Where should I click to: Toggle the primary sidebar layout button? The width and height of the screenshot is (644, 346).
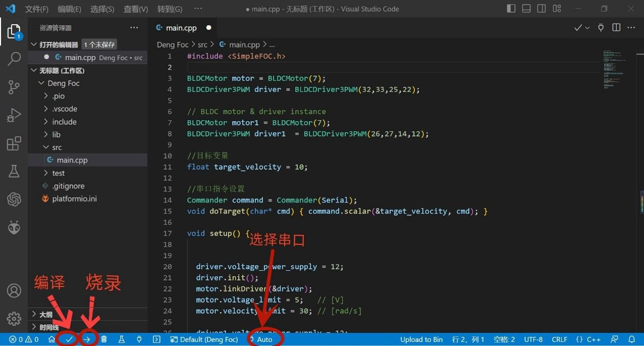(x=511, y=9)
